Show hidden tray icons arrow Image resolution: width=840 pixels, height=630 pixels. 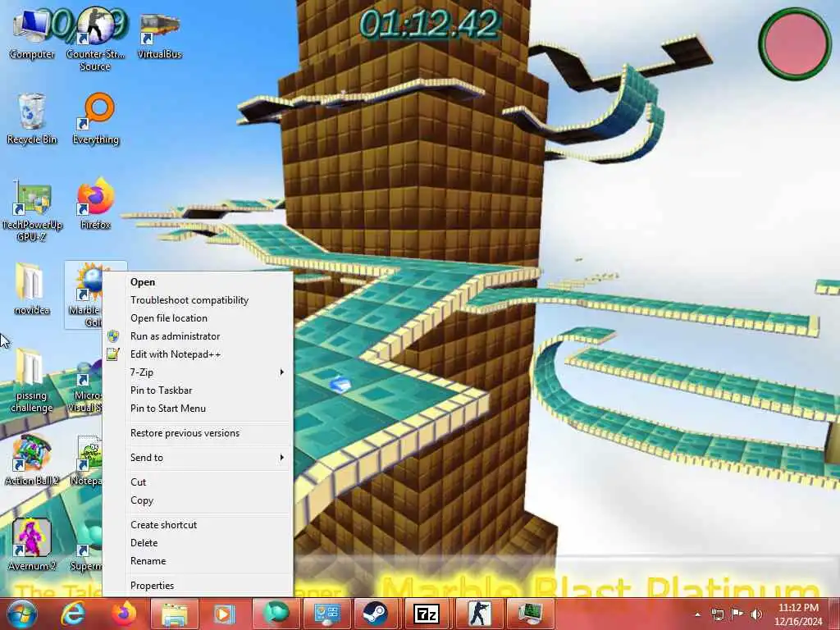pyautogui.click(x=697, y=614)
